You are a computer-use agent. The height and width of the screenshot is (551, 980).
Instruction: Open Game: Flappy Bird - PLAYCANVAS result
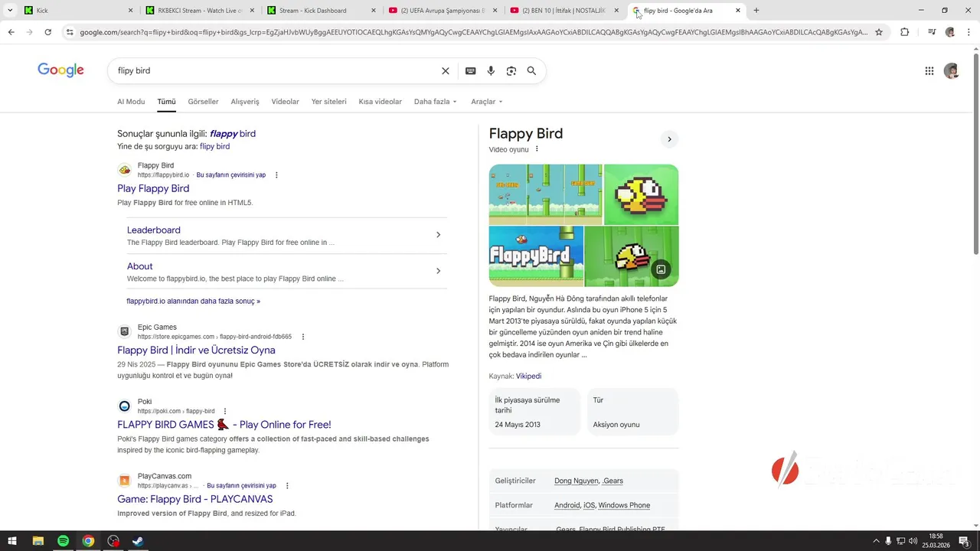coord(194,499)
